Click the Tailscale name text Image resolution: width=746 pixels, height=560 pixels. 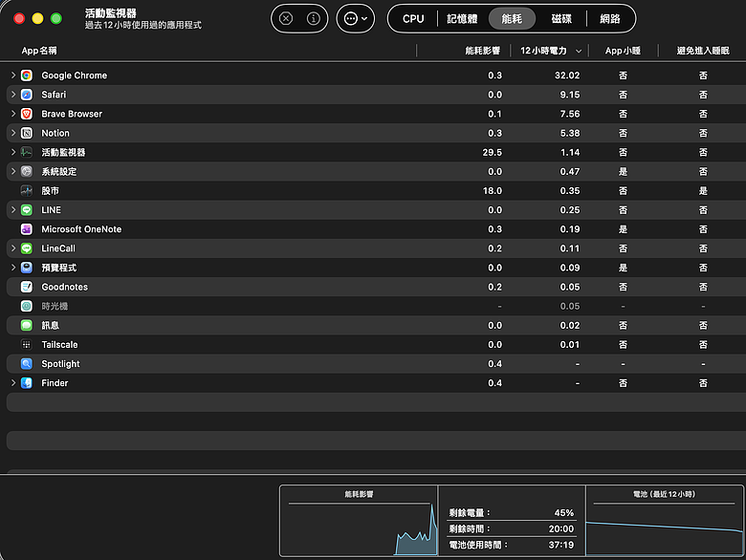59,345
